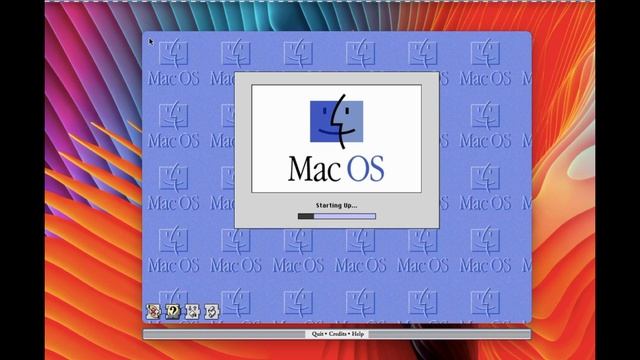
Task: Open the Credits link
Action: 338,334
